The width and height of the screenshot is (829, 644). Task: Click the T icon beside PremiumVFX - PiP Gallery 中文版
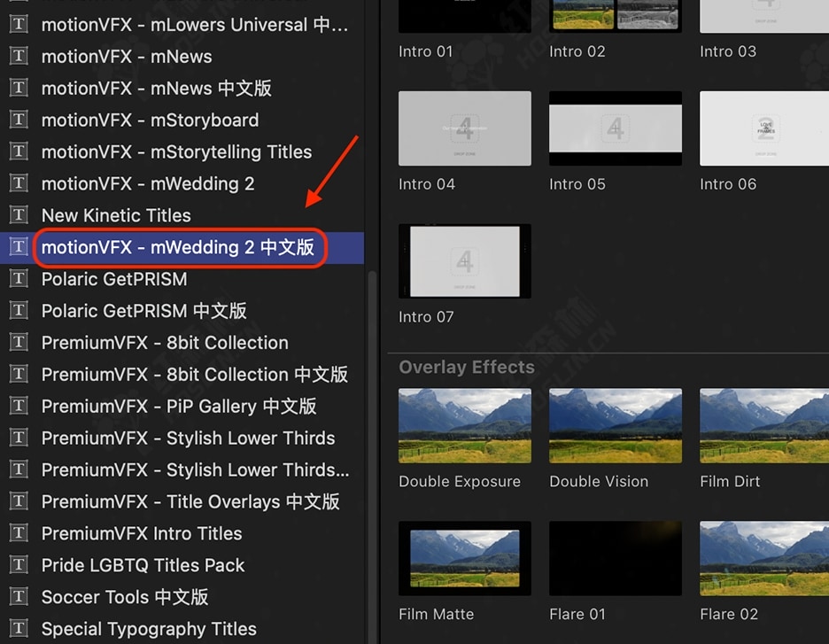click(19, 406)
